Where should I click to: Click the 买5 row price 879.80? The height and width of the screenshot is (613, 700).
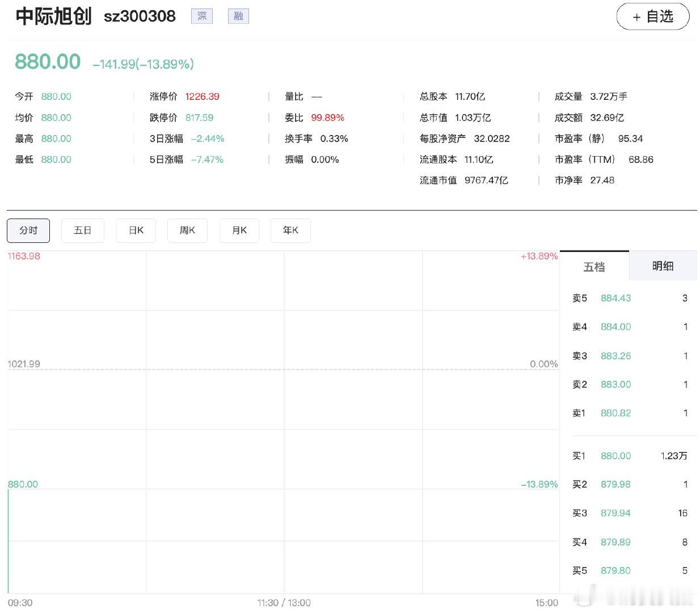coord(616,570)
